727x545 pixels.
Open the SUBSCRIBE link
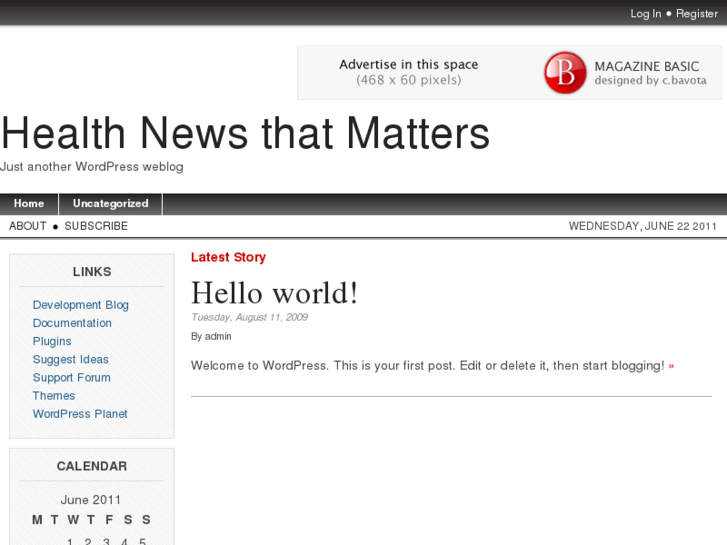pyautogui.click(x=96, y=226)
